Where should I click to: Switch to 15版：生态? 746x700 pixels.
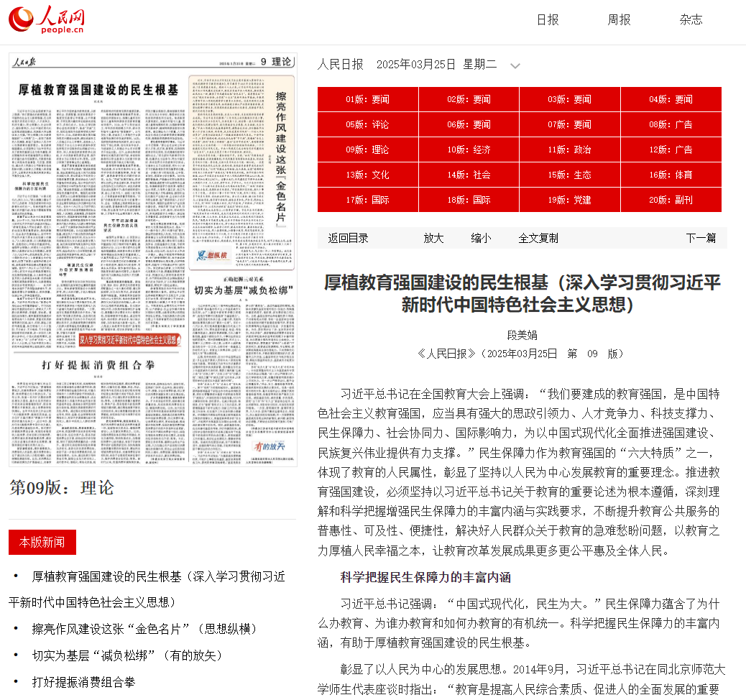[x=570, y=175]
